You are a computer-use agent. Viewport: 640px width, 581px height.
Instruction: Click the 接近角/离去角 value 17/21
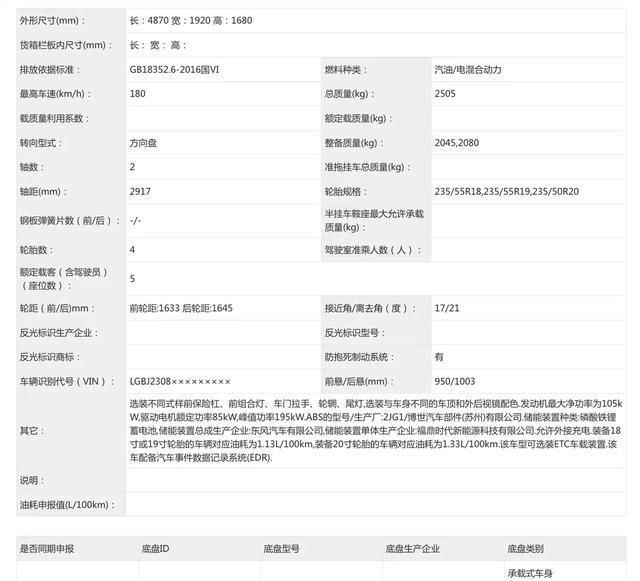coord(446,308)
